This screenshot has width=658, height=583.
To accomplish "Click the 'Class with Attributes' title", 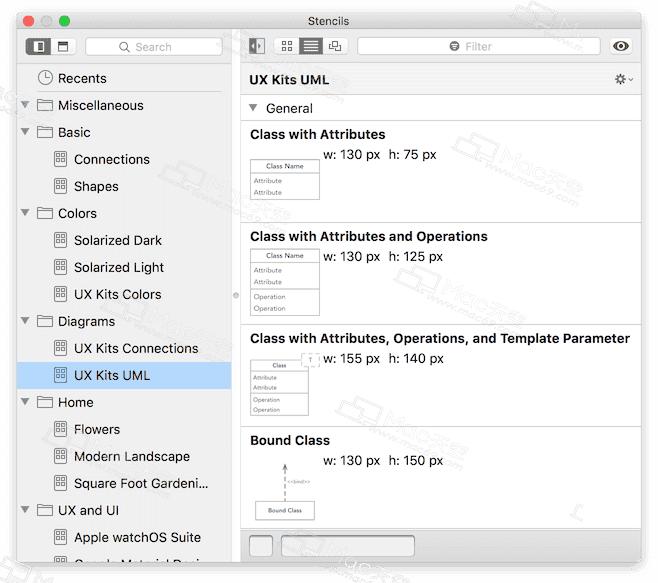I will (318, 134).
